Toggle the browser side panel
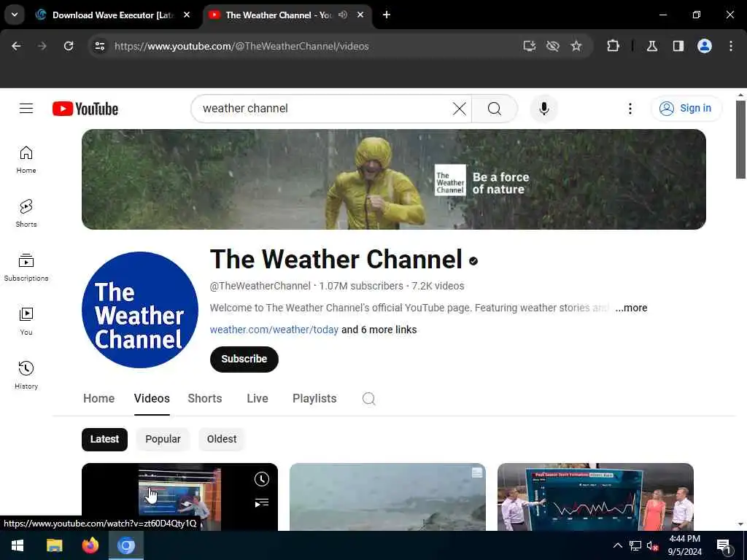 tap(678, 46)
